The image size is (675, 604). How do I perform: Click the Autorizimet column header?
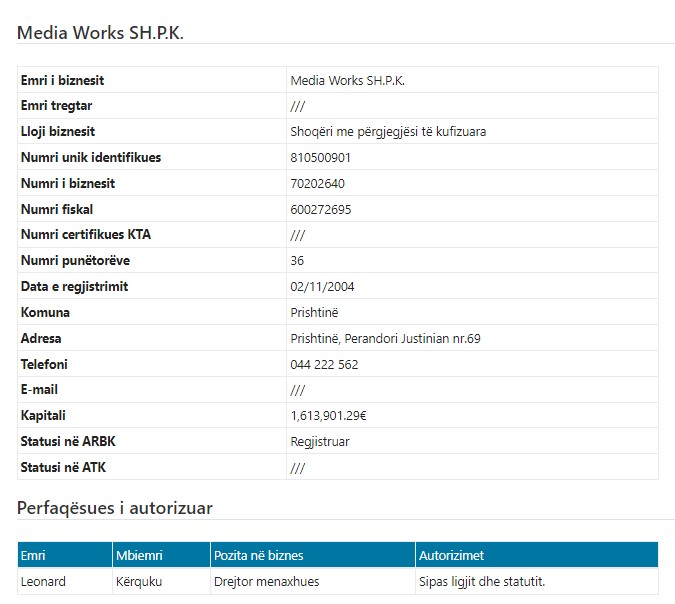[x=452, y=555]
